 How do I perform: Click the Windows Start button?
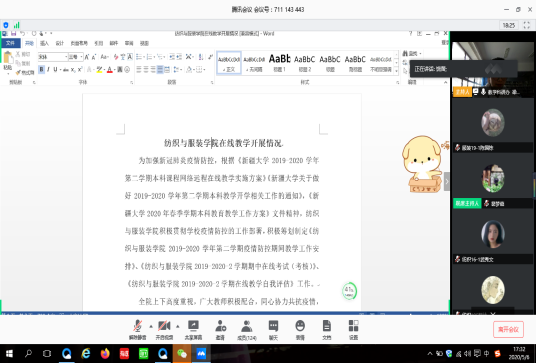[x=9, y=354]
